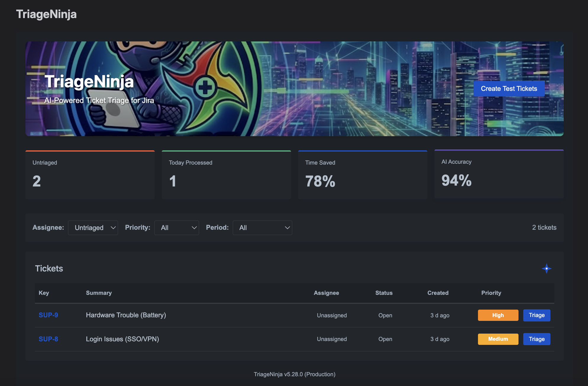Click the Summary column header
The width and height of the screenshot is (588, 386).
coord(99,293)
